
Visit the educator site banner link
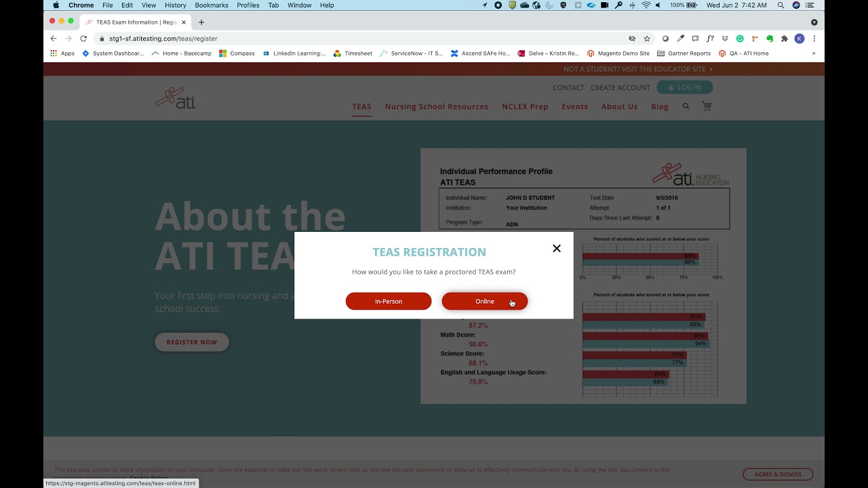coord(638,69)
